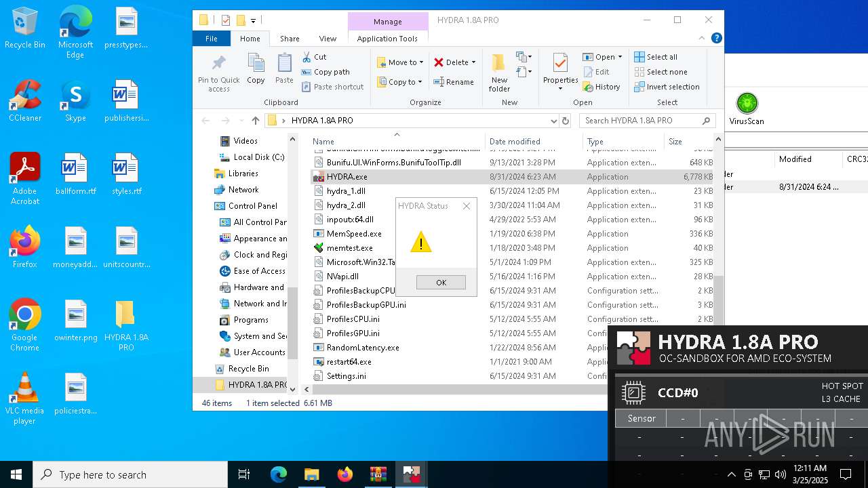Close the HYDRA Status dialog
This screenshot has width=868, height=488.
click(466, 206)
